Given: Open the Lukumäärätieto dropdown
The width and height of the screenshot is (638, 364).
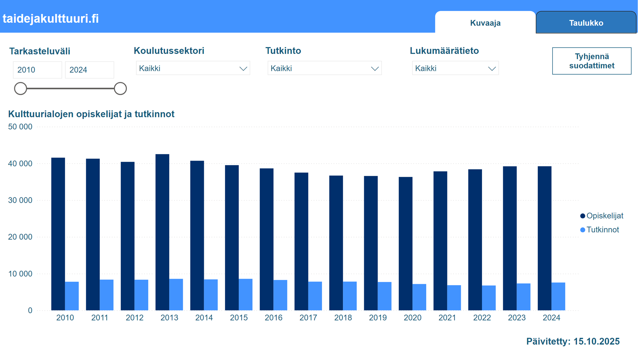Looking at the screenshot, I should coord(455,68).
